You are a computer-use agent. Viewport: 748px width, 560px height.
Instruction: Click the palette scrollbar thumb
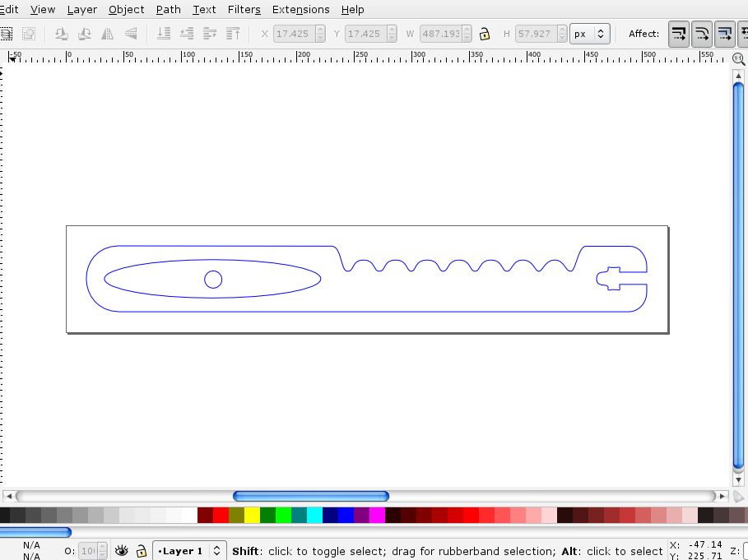(35, 532)
